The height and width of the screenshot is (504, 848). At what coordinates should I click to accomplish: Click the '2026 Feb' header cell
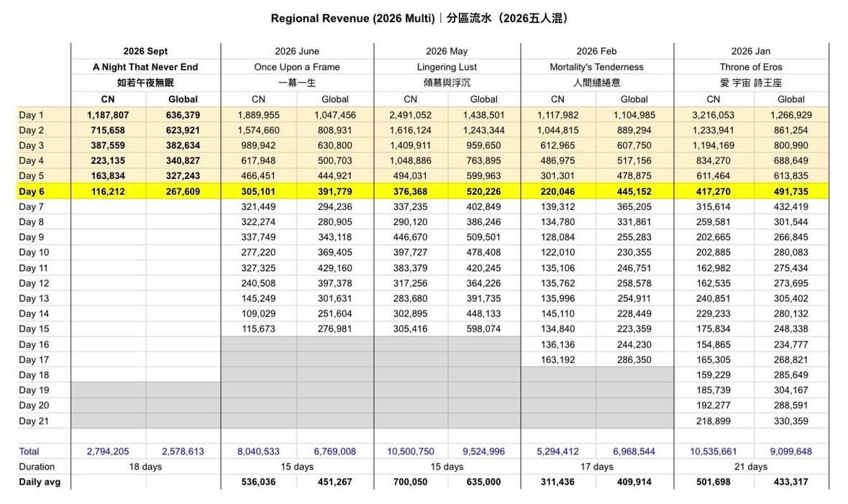596,51
